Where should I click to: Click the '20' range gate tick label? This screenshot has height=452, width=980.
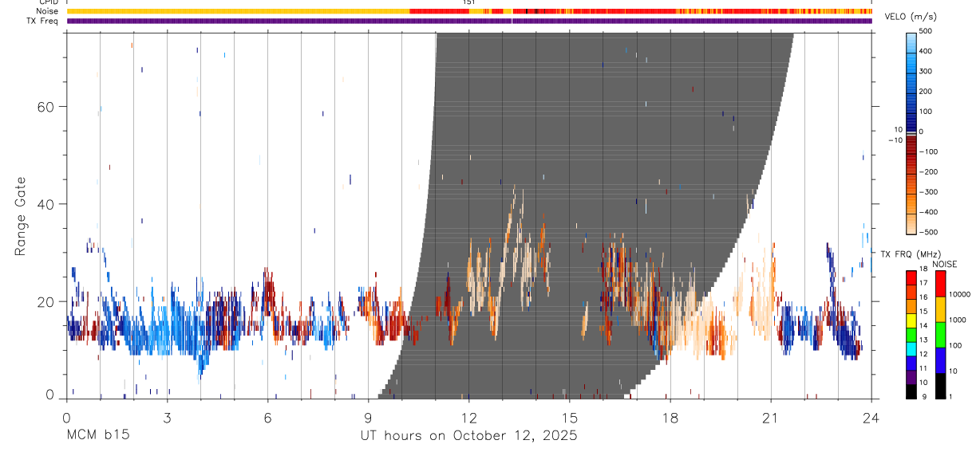pyautogui.click(x=45, y=301)
